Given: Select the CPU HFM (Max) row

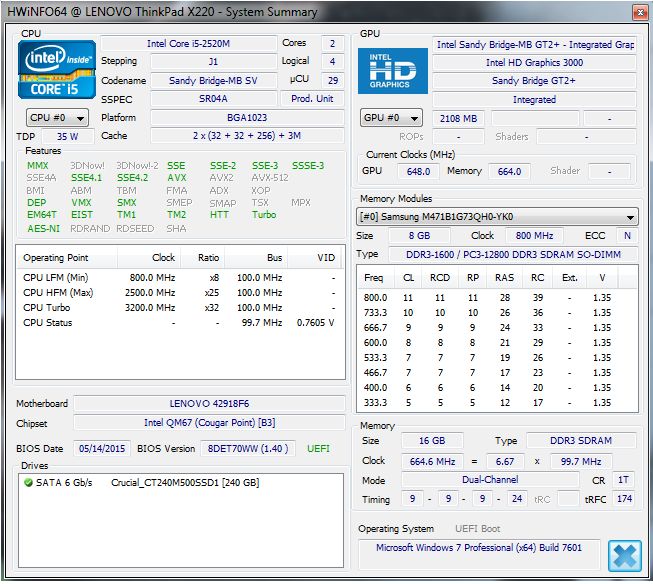Looking at the screenshot, I should click(180, 293).
